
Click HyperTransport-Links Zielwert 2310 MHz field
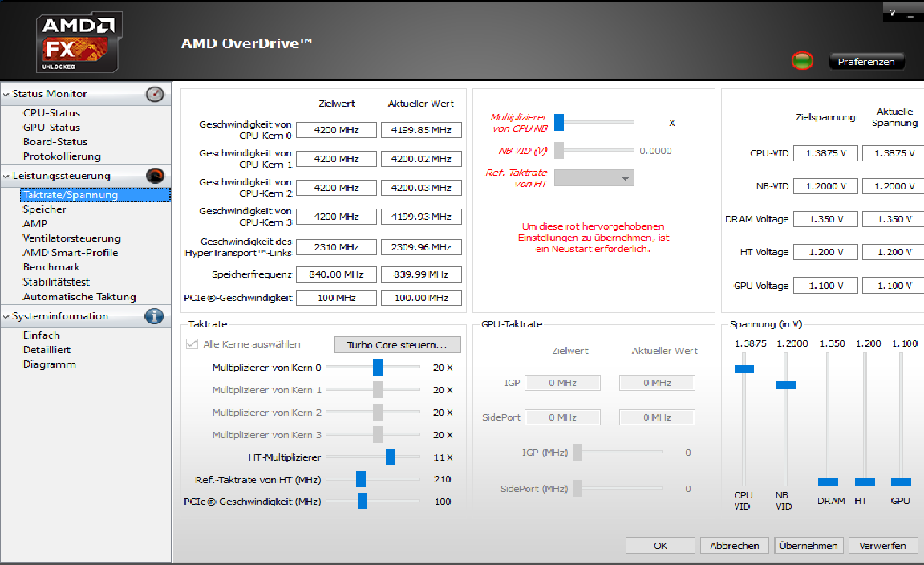click(x=337, y=247)
